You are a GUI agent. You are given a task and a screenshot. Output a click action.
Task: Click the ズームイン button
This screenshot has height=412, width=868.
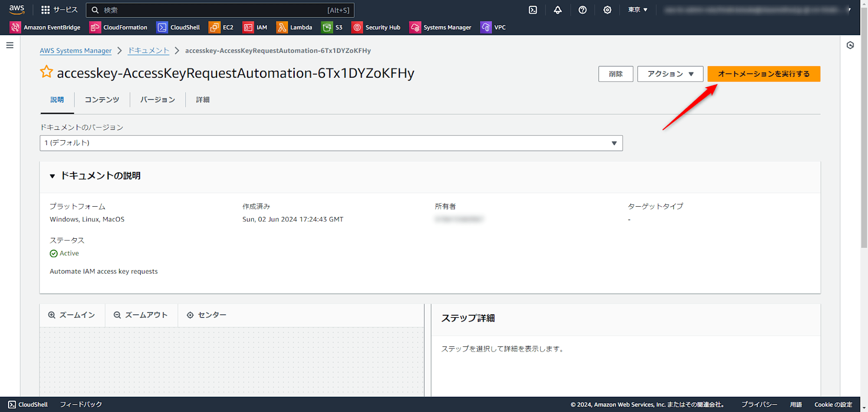72,315
